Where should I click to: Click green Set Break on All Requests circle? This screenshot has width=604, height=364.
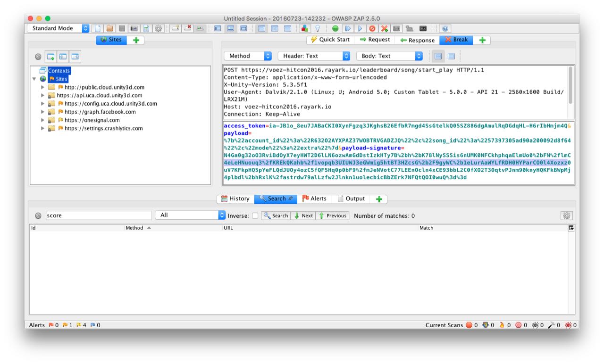click(335, 28)
